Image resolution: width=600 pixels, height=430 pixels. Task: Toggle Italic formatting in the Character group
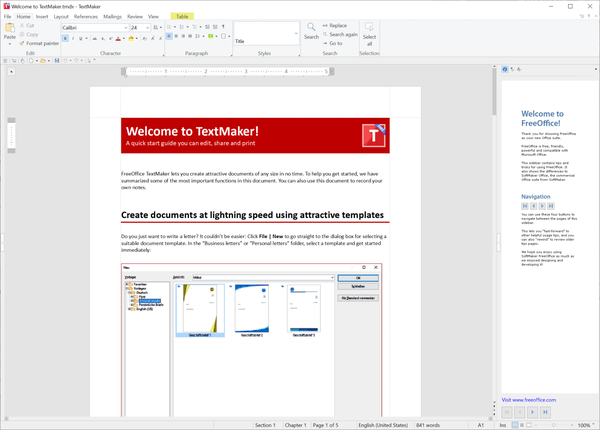(x=74, y=36)
